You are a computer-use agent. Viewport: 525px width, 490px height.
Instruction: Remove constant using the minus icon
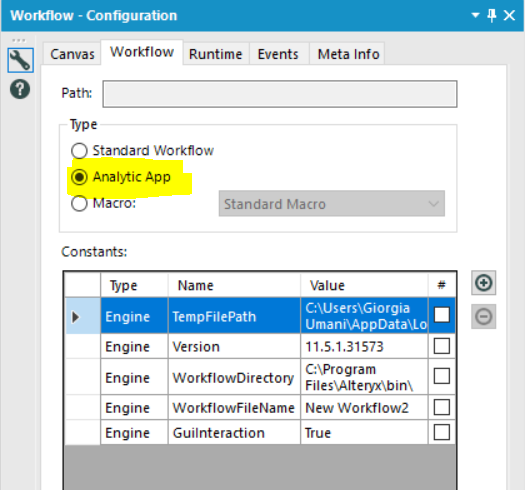pyautogui.click(x=483, y=317)
